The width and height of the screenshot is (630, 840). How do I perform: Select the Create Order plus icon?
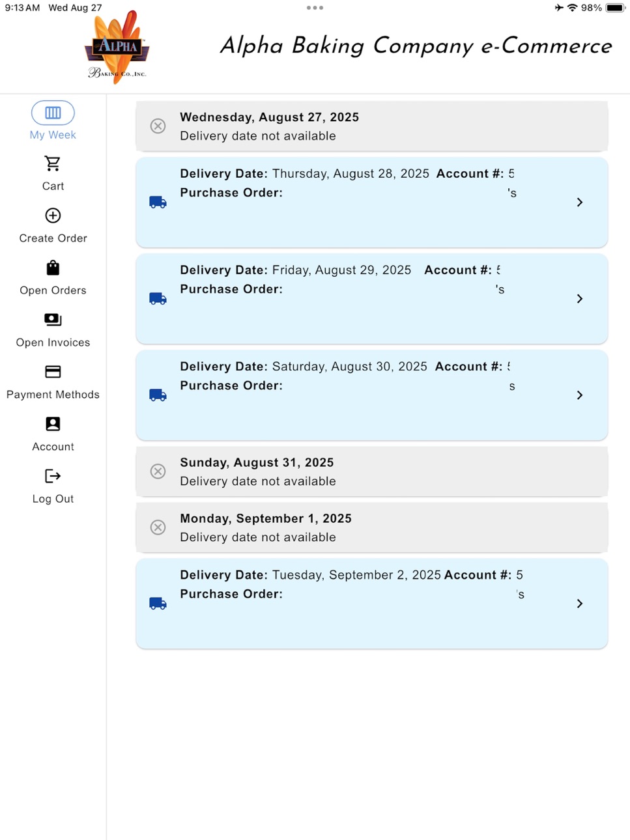click(53, 216)
